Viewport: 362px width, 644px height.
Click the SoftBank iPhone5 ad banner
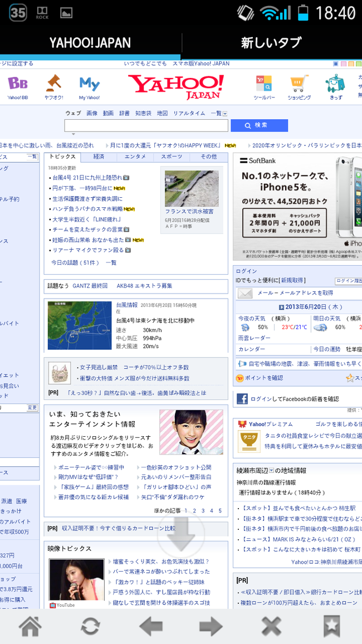point(297,207)
